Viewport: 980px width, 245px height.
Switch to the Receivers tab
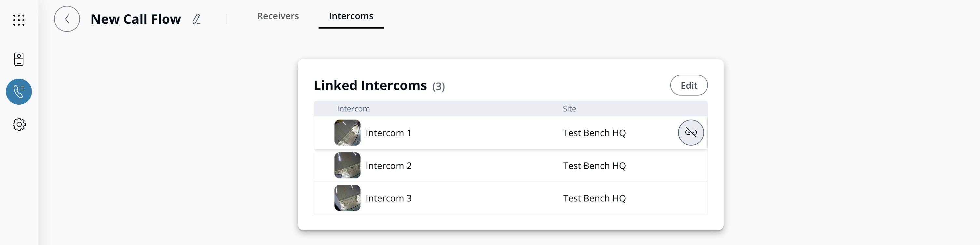pyautogui.click(x=278, y=16)
